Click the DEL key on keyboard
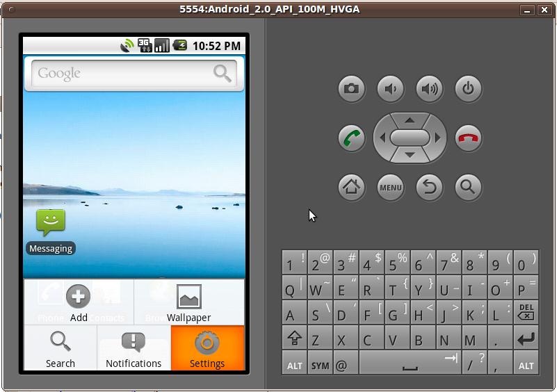The image size is (557, 392). [526, 312]
